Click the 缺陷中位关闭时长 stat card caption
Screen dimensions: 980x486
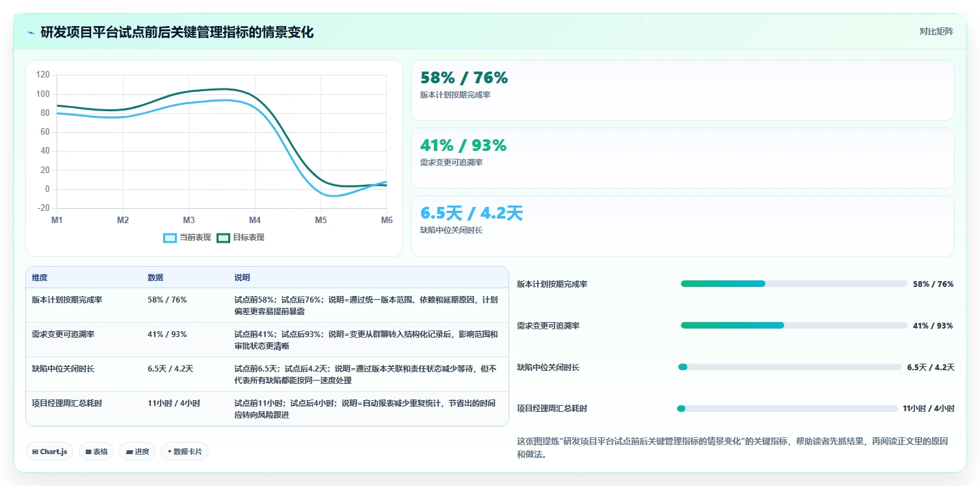click(451, 230)
